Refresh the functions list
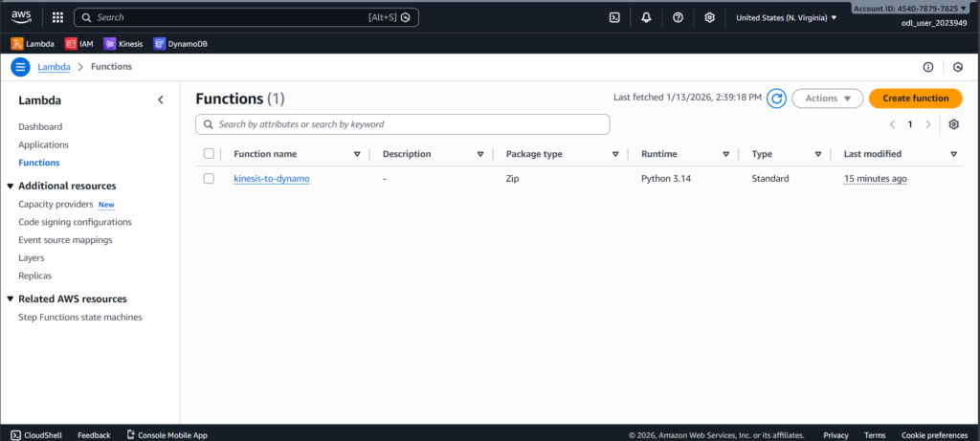980x441 pixels. (777, 99)
